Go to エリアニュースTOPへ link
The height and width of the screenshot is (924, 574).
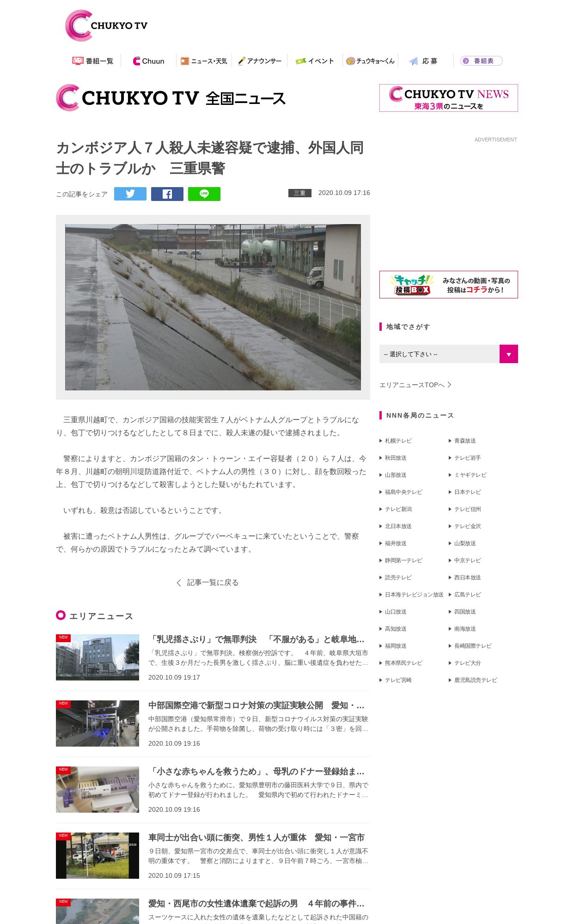pyautogui.click(x=415, y=385)
